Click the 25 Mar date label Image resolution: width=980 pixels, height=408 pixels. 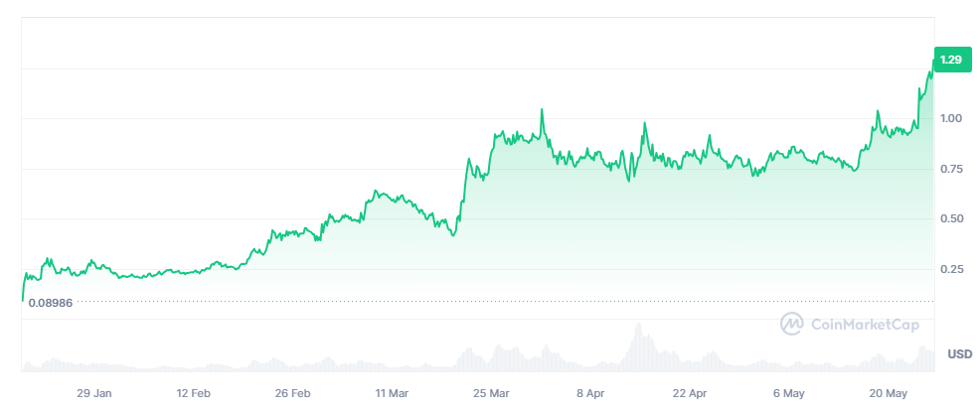tap(492, 393)
